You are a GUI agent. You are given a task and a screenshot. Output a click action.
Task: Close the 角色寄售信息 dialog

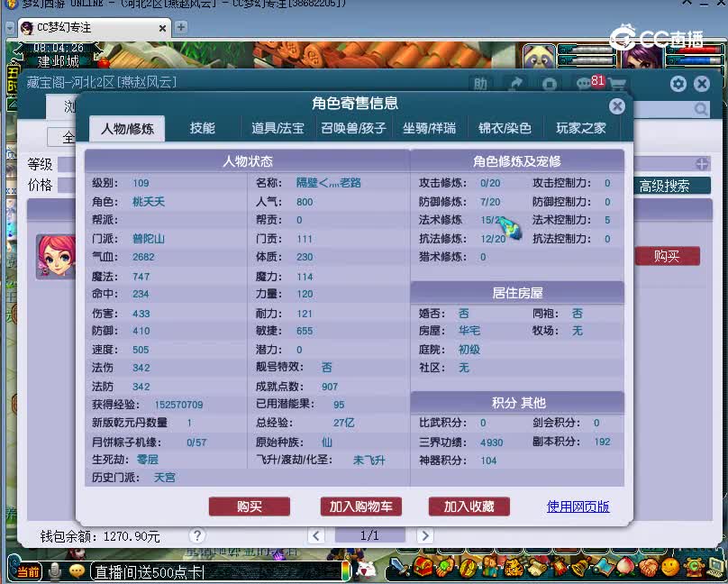coord(617,106)
